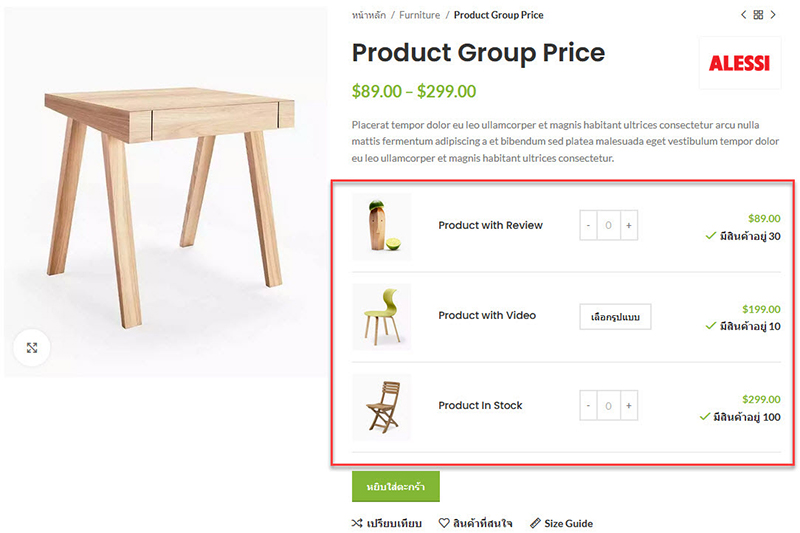
Task: Go to previous product arrow
Action: pyautogui.click(x=743, y=15)
